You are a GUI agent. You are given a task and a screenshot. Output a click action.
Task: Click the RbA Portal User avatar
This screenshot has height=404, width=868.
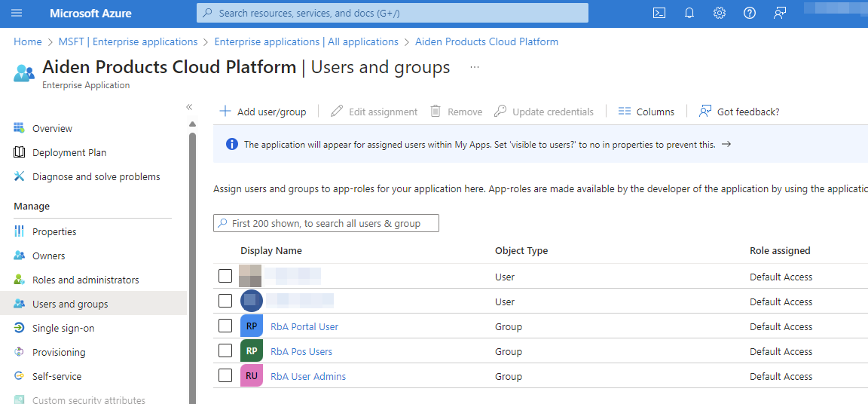[252, 326]
